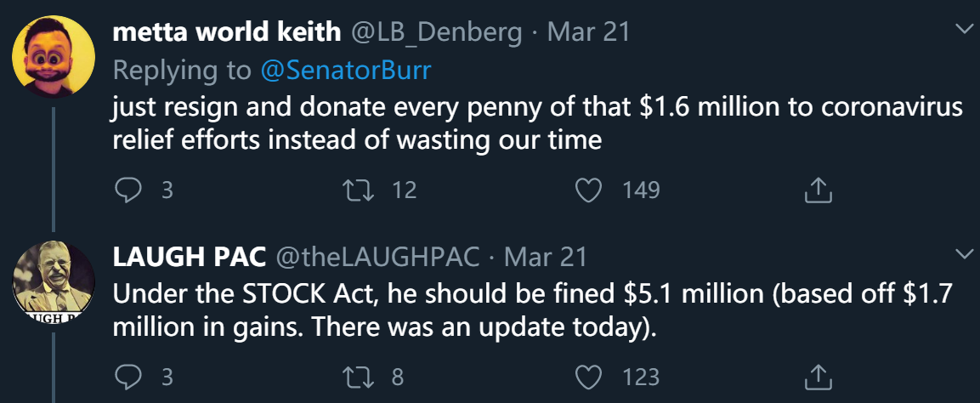The width and height of the screenshot is (980, 403).
Task: Open LAUGH PAC's Mar 21 timestamp
Action: point(545,256)
